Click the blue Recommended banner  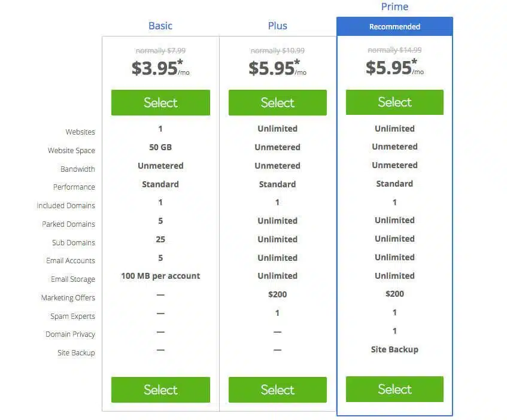pos(394,26)
